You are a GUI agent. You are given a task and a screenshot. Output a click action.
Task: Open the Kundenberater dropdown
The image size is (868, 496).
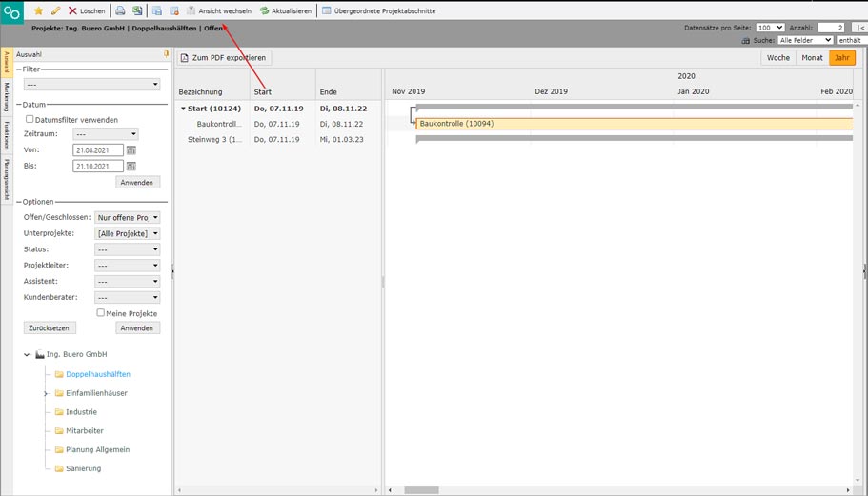click(x=128, y=297)
